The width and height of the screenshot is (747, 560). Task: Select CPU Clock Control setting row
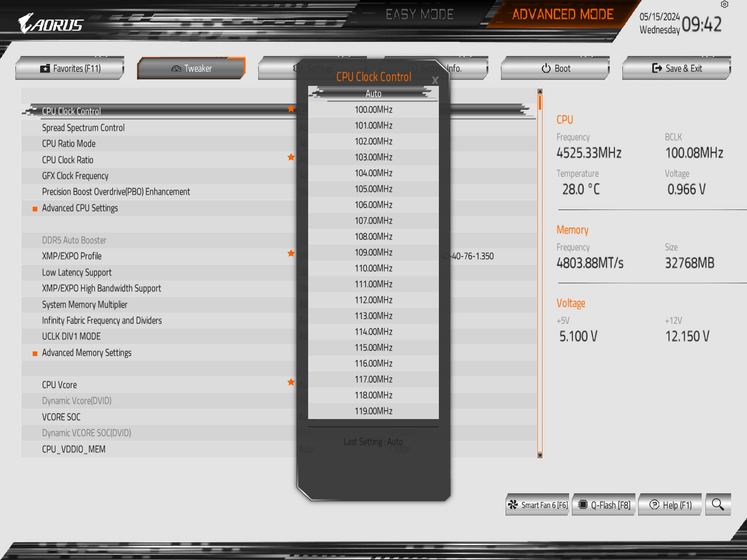coord(279,111)
